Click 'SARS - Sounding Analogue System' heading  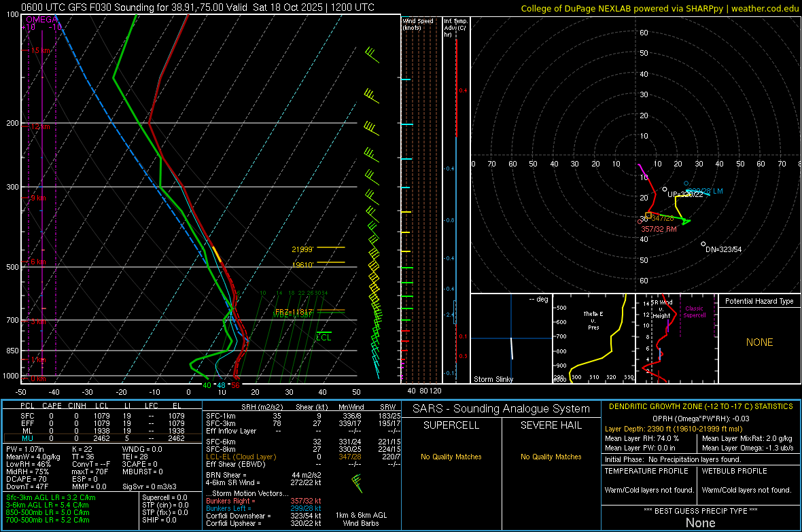click(x=502, y=409)
